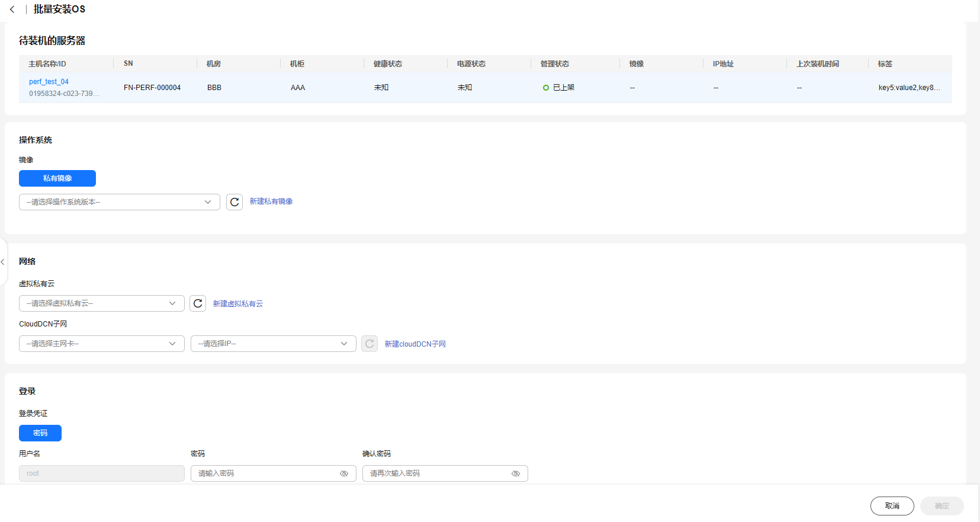Screen dimensions: 980x522
Task: Click the 新建cloudDCN子网 link
Action: point(415,344)
